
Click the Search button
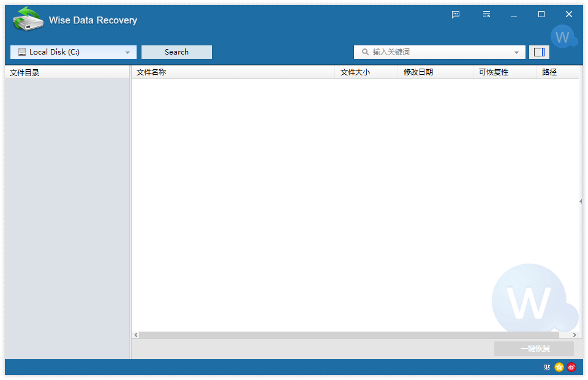(x=176, y=52)
